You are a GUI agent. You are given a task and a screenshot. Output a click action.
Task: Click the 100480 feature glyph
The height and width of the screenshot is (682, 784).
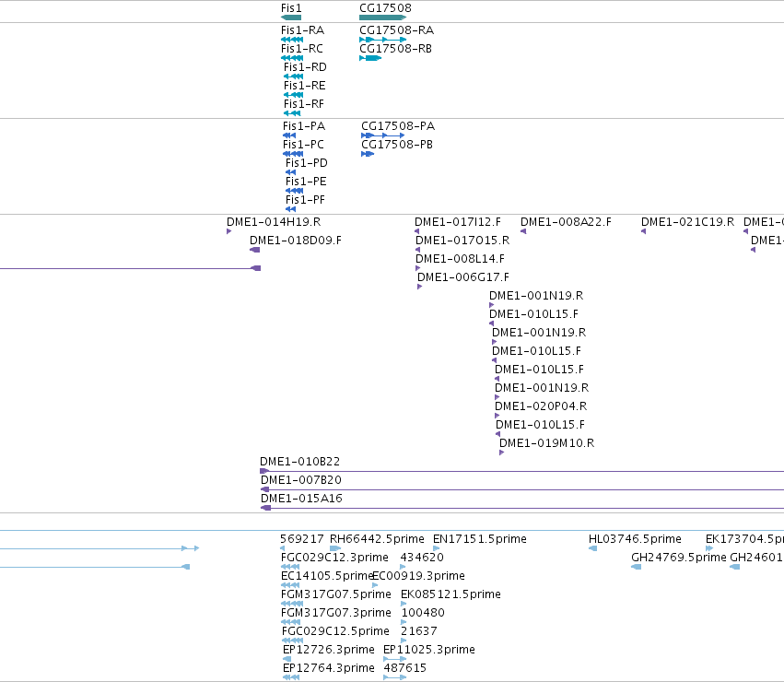click(x=404, y=622)
